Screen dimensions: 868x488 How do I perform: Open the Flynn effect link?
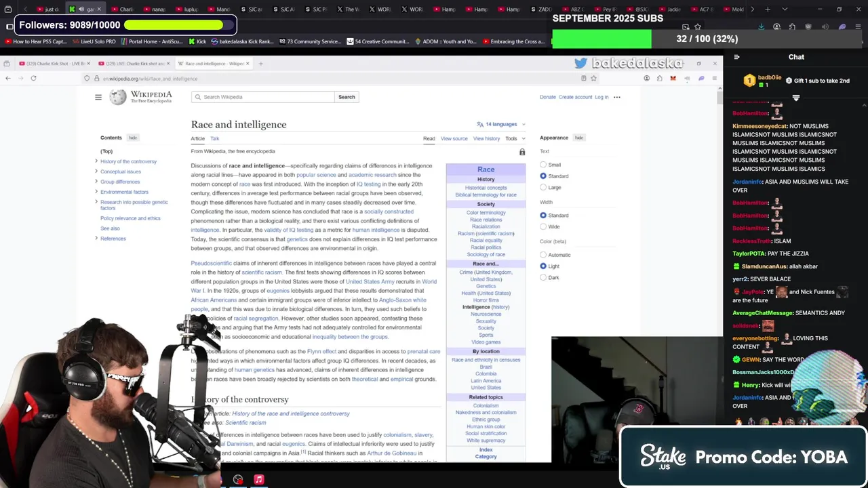(321, 352)
